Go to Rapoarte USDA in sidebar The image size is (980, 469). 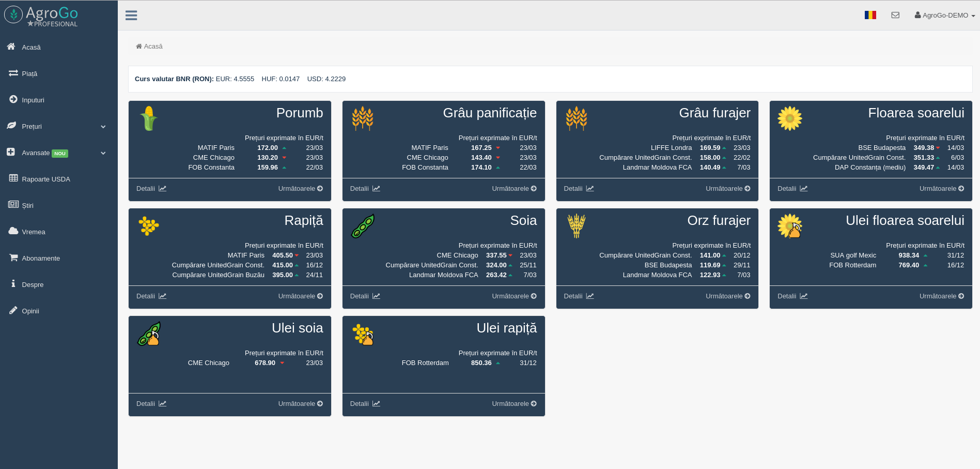45,179
